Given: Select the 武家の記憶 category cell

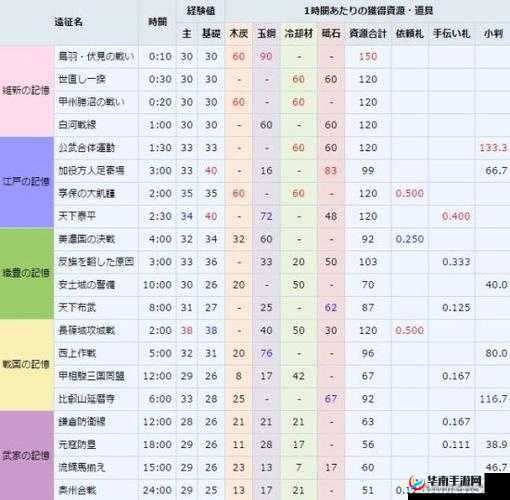Looking at the screenshot, I should pyautogui.click(x=26, y=456).
